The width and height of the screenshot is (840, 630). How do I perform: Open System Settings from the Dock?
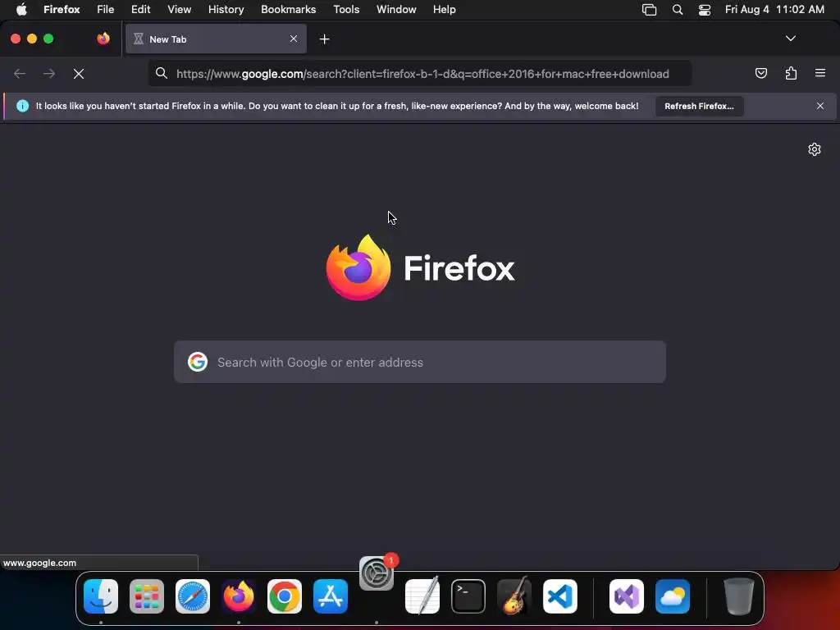[376, 573]
